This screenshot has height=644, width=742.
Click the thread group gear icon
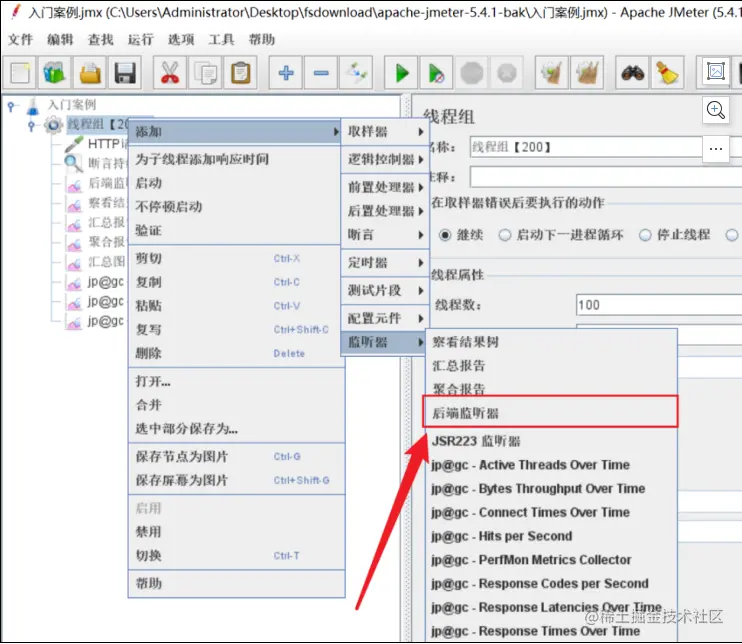coord(53,125)
